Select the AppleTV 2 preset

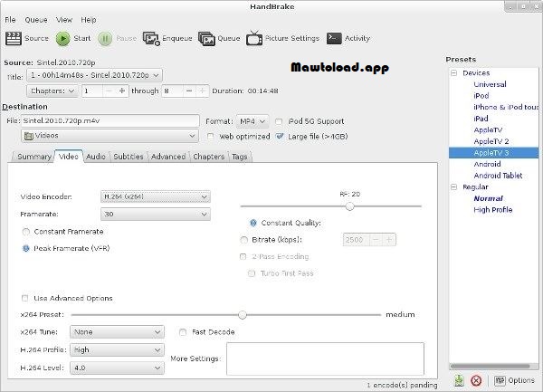(491, 141)
